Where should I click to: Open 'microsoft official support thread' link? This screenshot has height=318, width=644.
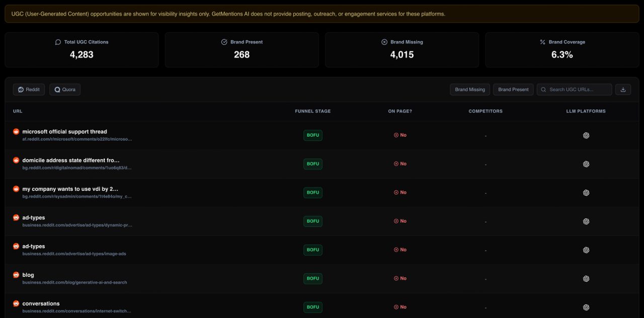pos(64,132)
